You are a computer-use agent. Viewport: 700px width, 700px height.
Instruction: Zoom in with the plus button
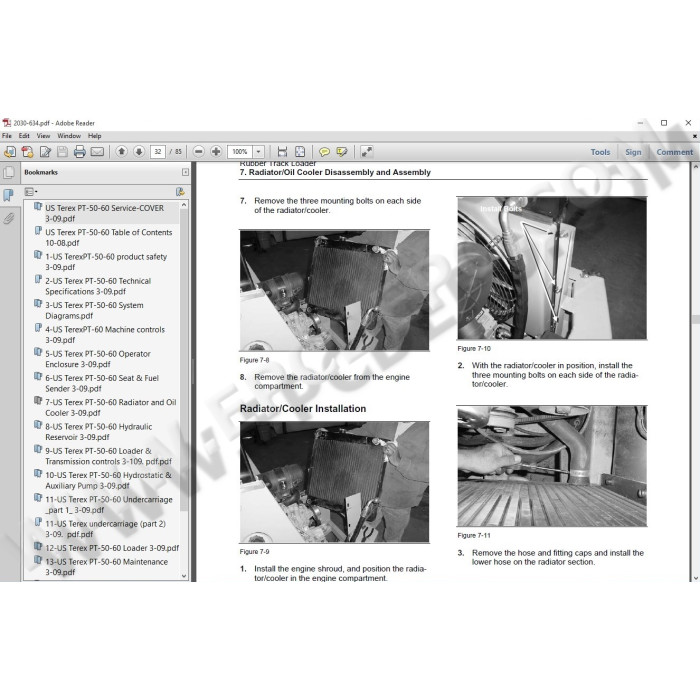pyautogui.click(x=216, y=152)
